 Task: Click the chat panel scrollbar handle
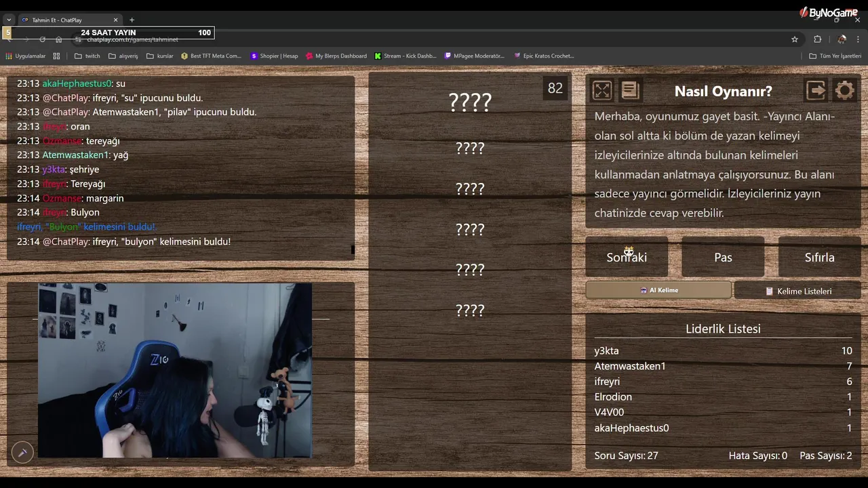pyautogui.click(x=353, y=249)
